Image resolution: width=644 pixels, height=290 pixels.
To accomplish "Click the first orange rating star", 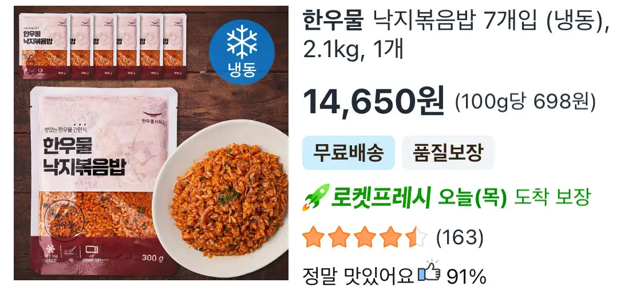I will pos(314,237).
